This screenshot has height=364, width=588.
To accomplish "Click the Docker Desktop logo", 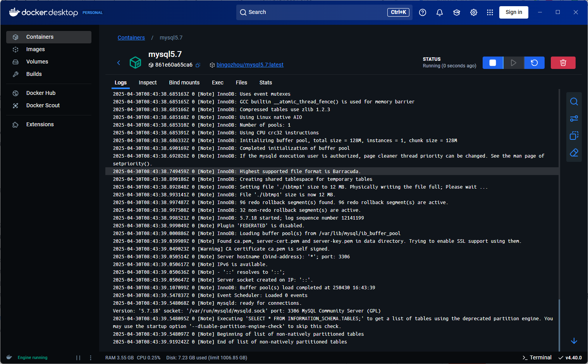I will (x=43, y=12).
